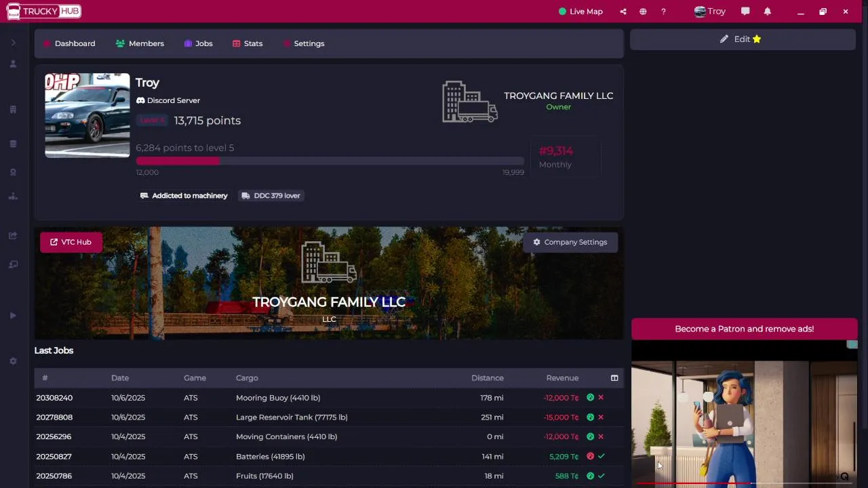Screen dimensions: 868x488
Task: Open Company Settings
Action: [x=570, y=242]
